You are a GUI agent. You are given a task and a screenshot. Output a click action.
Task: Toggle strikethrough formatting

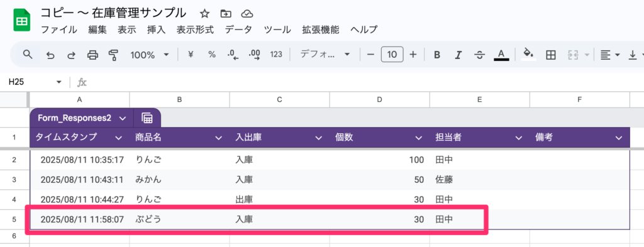[x=479, y=55]
